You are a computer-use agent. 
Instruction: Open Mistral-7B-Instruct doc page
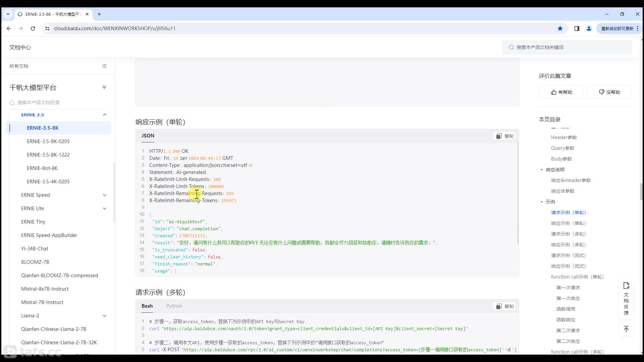click(x=42, y=302)
